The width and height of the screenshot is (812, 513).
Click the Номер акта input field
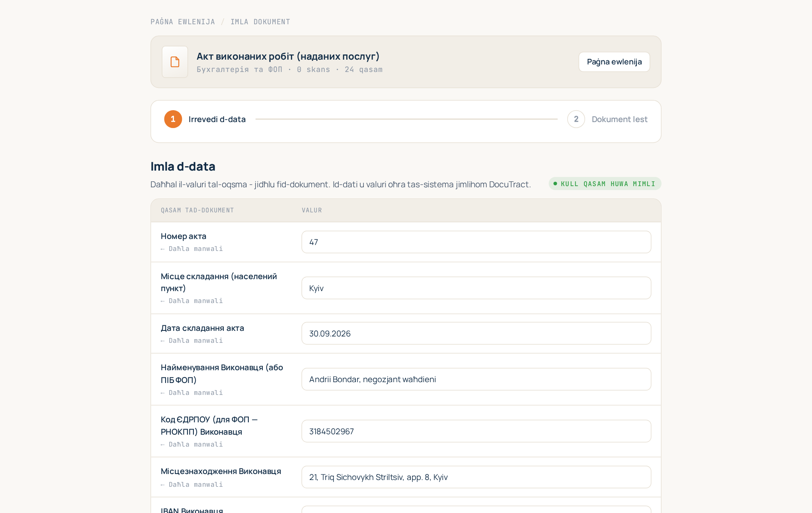(x=476, y=242)
